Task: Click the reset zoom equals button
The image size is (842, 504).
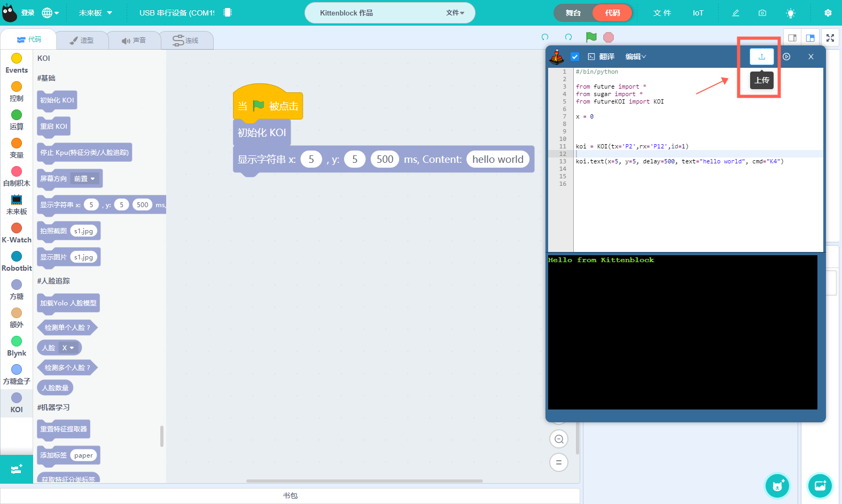Action: click(x=559, y=462)
